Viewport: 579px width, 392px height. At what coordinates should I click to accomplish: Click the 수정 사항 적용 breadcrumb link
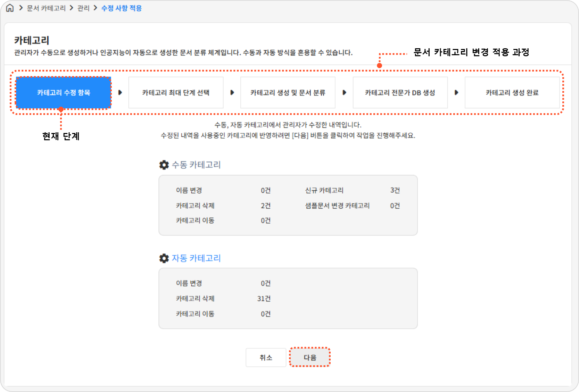tap(122, 8)
